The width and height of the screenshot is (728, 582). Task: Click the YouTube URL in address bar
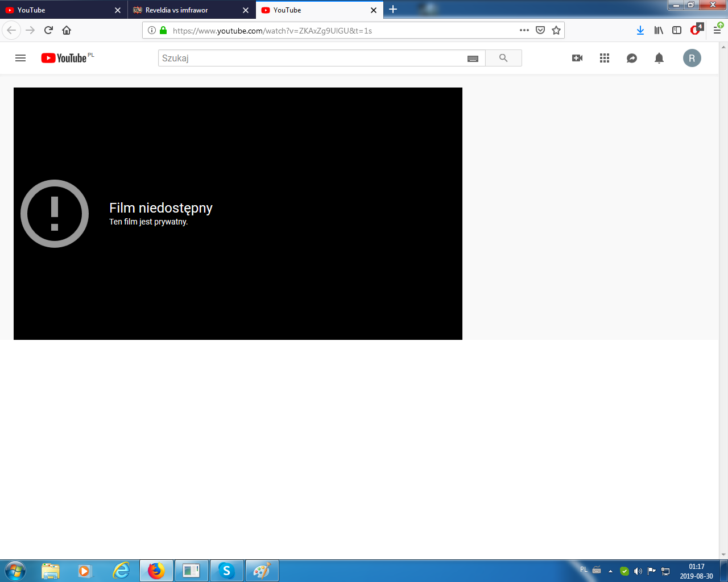(x=272, y=31)
